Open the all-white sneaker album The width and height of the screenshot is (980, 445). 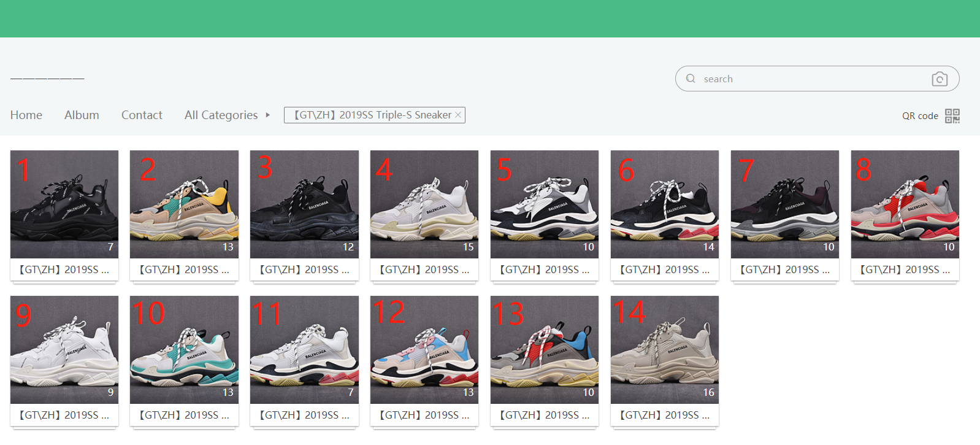coord(64,349)
